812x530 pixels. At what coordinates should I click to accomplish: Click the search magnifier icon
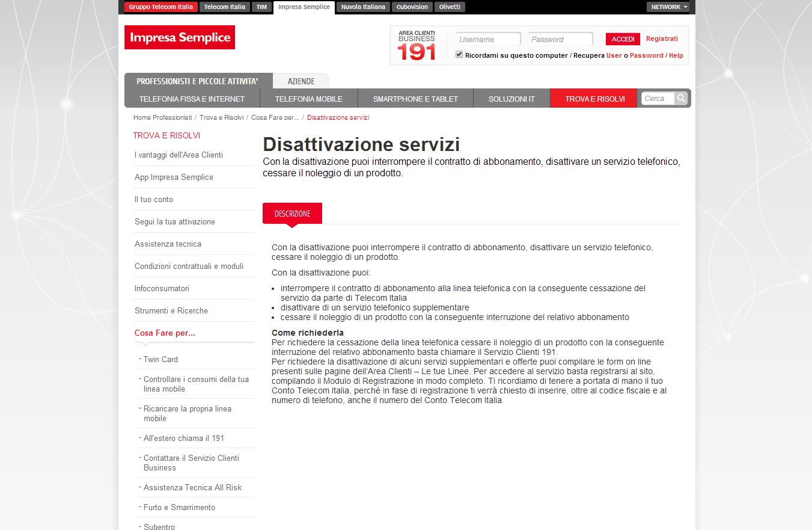coord(682,98)
